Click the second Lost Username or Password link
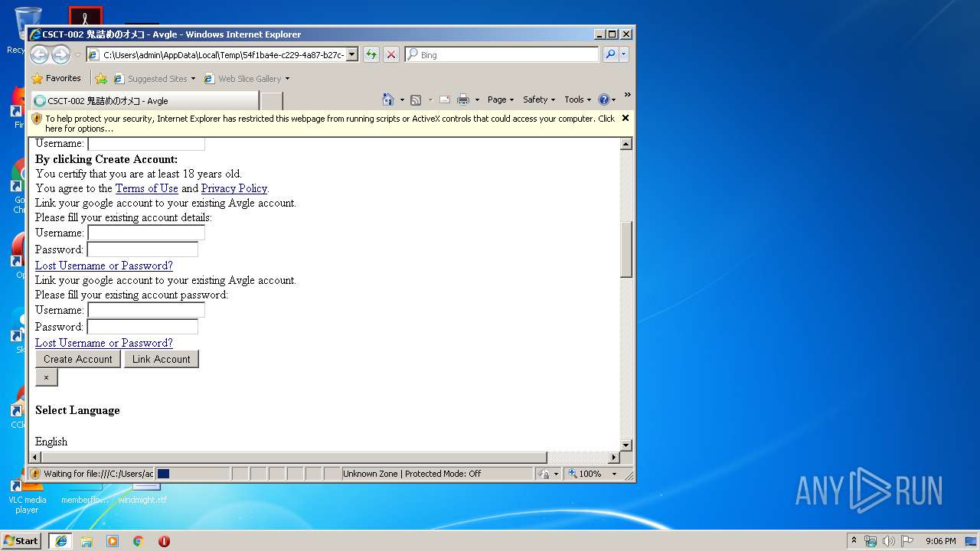 pos(104,343)
